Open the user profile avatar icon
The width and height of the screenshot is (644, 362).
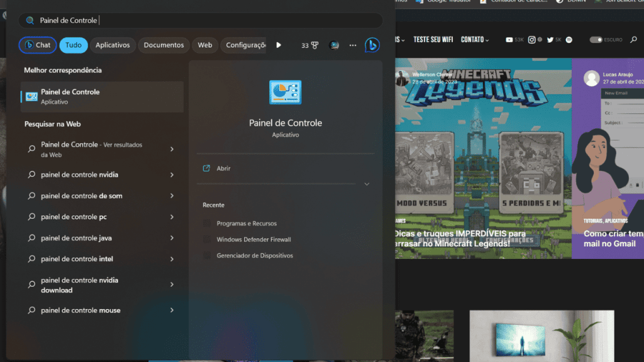pos(335,45)
